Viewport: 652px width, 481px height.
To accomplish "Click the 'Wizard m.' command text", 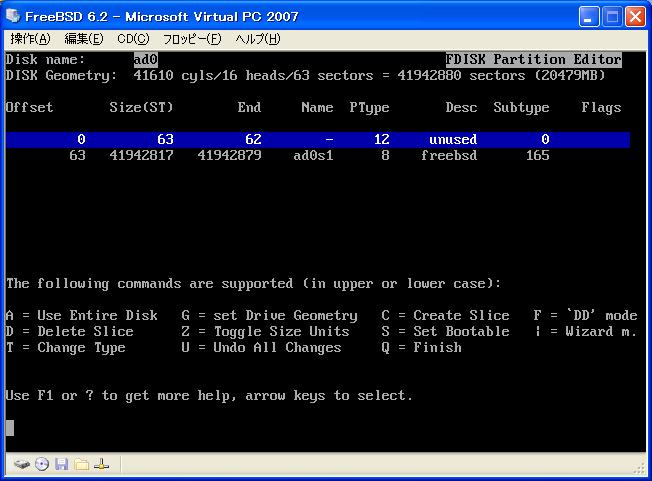I will coord(585,331).
